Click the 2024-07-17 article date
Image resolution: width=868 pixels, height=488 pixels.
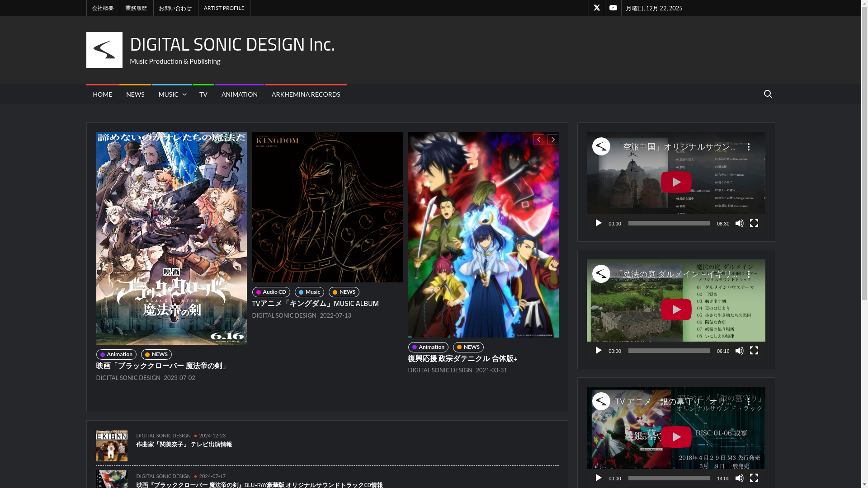(x=212, y=476)
